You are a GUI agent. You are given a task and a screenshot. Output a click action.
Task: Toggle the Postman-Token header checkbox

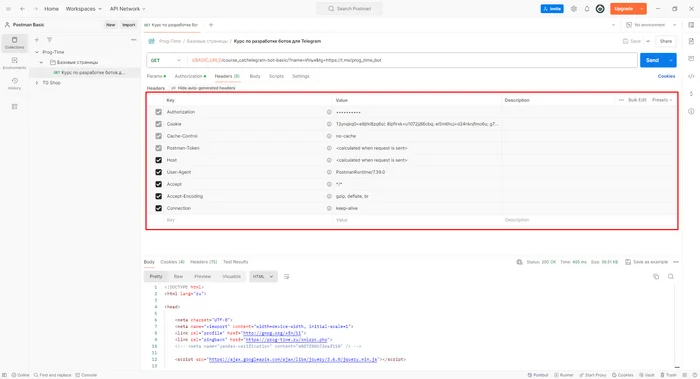(x=158, y=148)
